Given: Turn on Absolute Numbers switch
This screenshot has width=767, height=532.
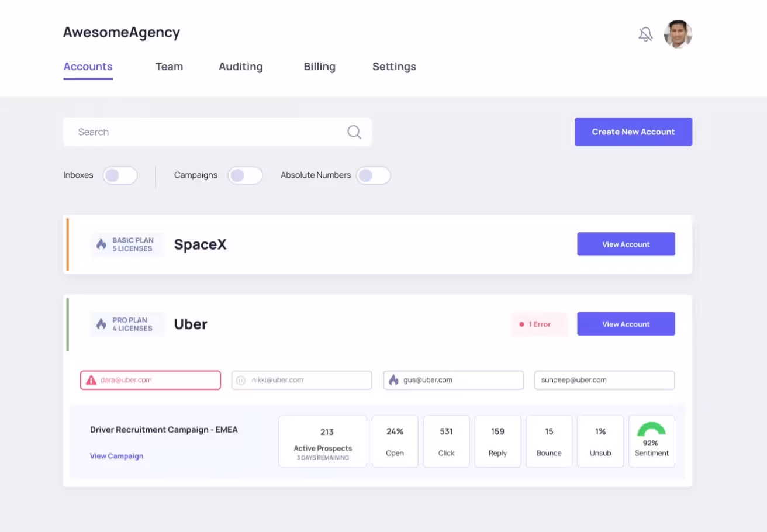Looking at the screenshot, I should (374, 175).
